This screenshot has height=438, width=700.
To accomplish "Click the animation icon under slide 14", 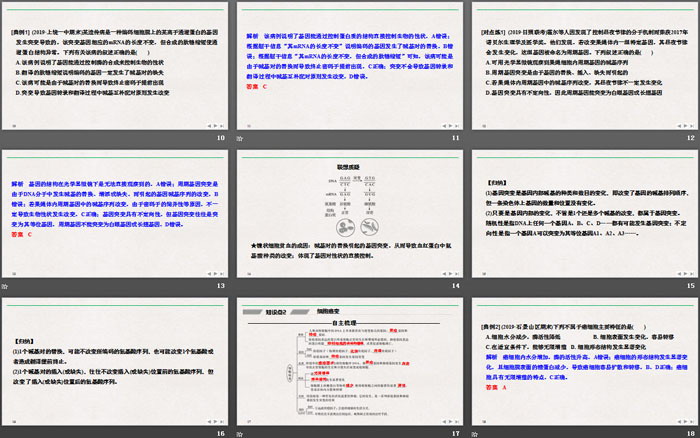I will [x=240, y=285].
